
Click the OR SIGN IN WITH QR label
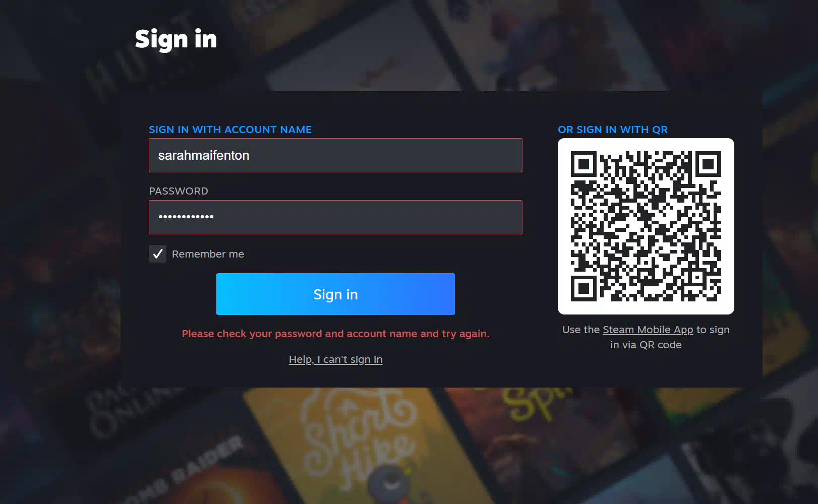click(x=613, y=130)
